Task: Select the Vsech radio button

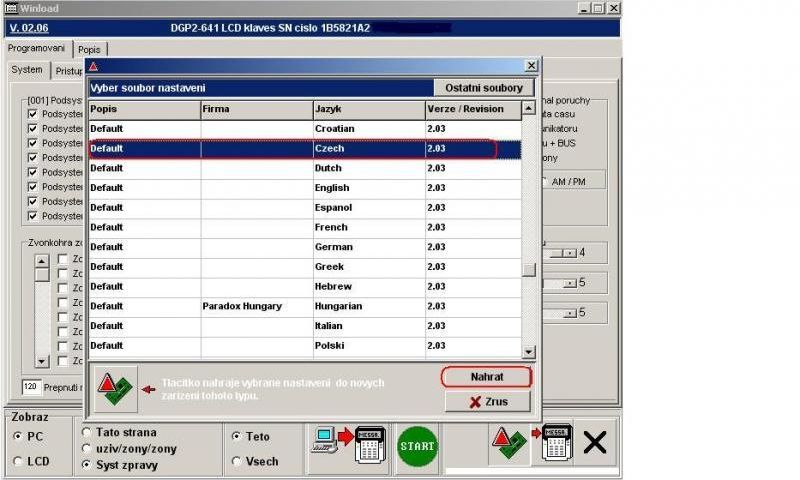Action: [x=236, y=461]
